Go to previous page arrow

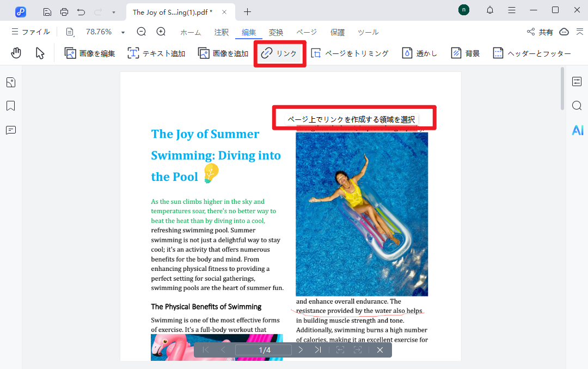[223, 350]
